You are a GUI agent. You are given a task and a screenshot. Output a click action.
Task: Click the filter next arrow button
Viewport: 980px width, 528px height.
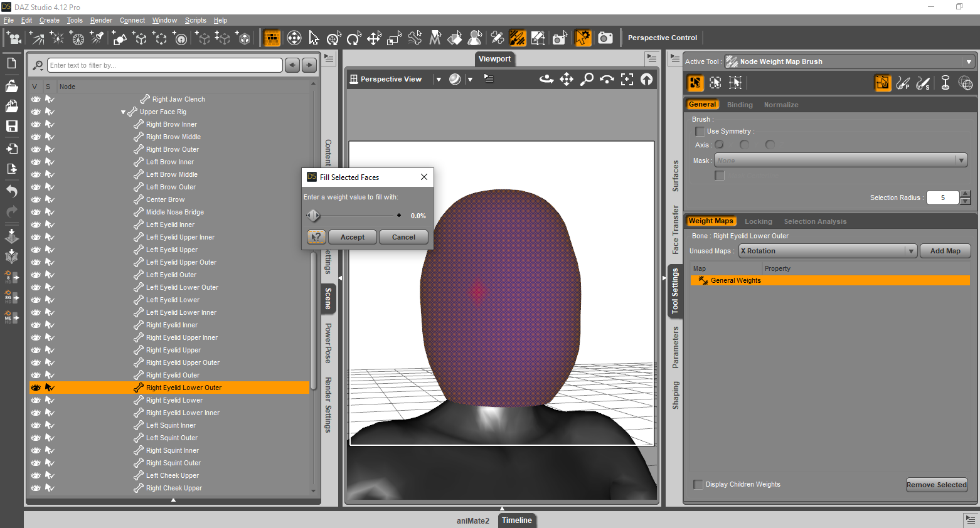click(x=309, y=65)
